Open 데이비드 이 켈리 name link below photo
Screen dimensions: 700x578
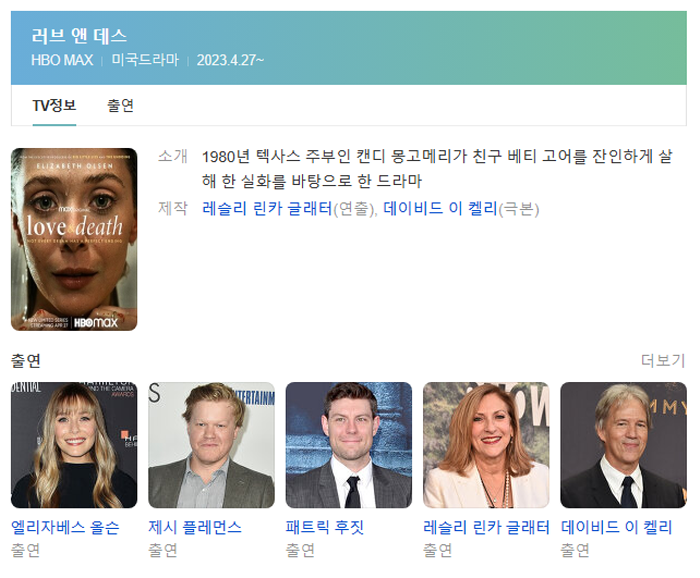point(616,527)
